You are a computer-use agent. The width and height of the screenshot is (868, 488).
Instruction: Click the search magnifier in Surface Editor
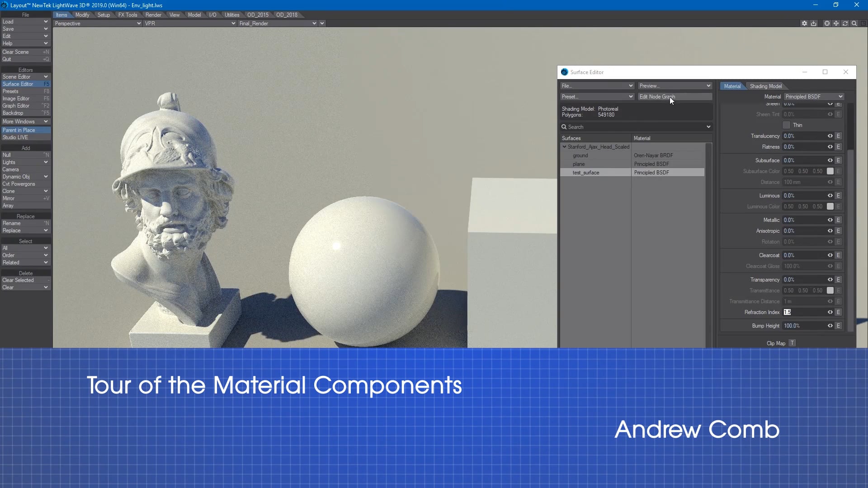tap(564, 127)
